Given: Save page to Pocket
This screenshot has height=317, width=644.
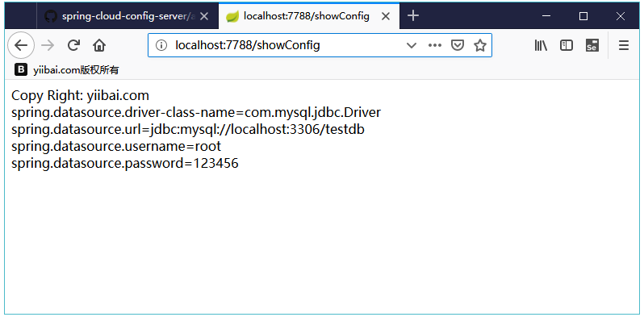Looking at the screenshot, I should (458, 45).
